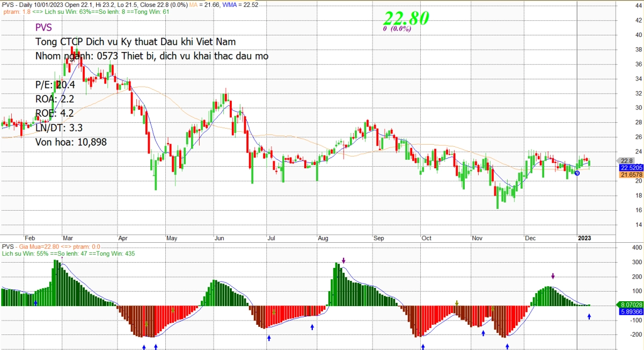The height and width of the screenshot is (350, 644).
Task: Click the blue up arrow in February histogram
Action: pos(36,303)
